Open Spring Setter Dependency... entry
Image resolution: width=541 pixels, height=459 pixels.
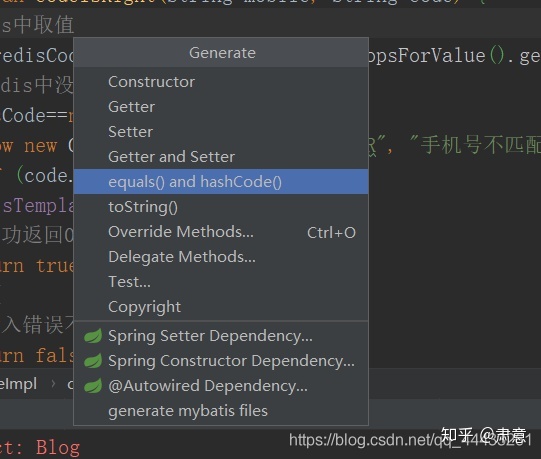pos(221,336)
